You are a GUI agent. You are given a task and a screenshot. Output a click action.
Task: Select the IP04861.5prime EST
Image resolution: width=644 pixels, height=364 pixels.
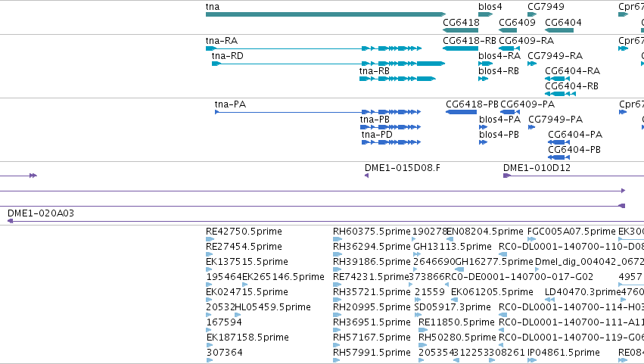pos(531,360)
